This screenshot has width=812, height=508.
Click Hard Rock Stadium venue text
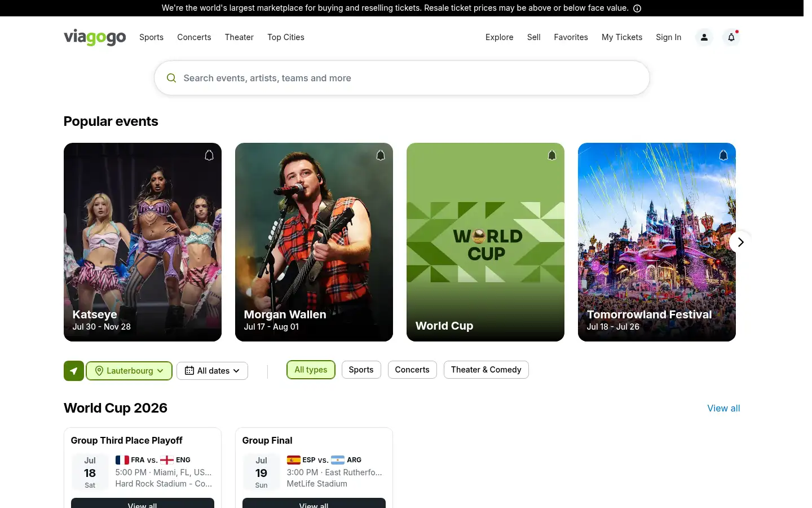pyautogui.click(x=164, y=484)
